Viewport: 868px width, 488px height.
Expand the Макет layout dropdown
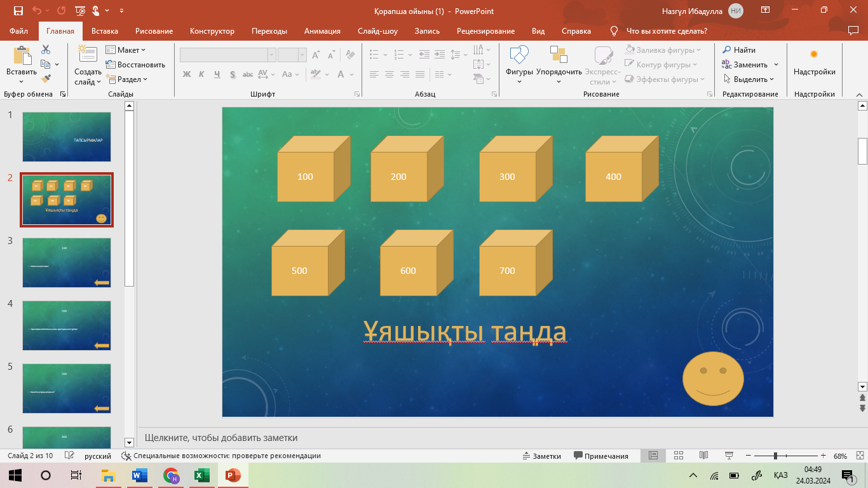tap(126, 50)
